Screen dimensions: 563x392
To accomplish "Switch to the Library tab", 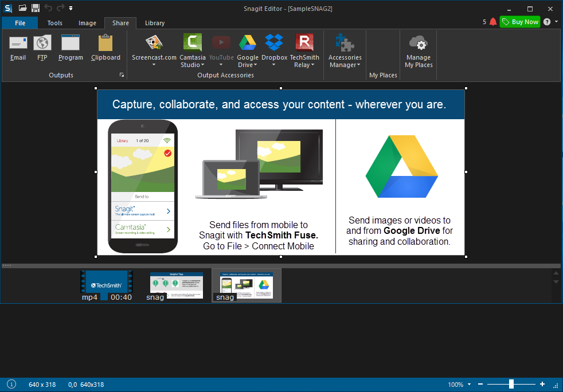I will [x=155, y=23].
